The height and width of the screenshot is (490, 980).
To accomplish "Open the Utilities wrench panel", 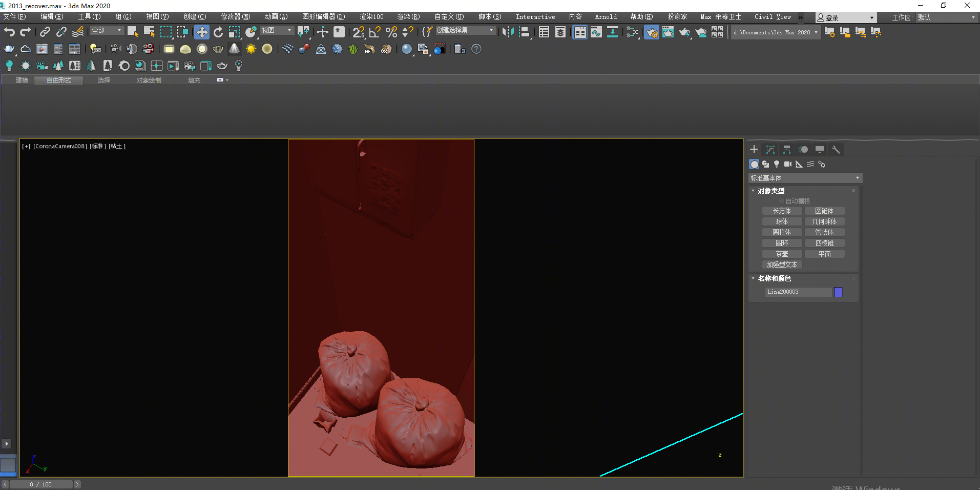I will [836, 150].
